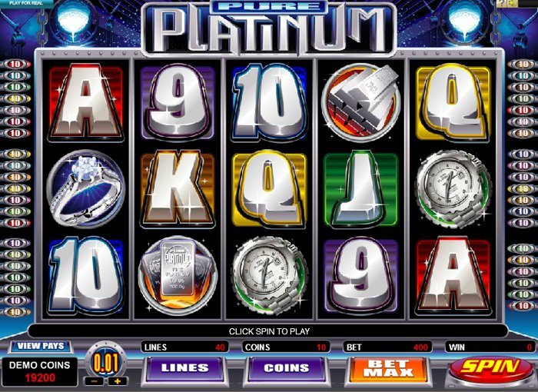The height and width of the screenshot is (392, 538).
Task: Click the red SPIN button
Action: [491, 367]
